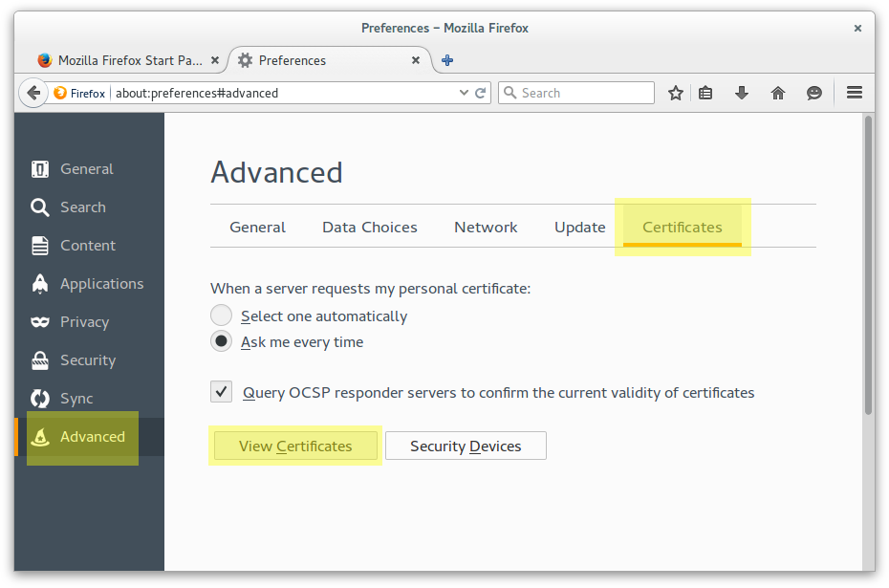Open the Hello chat smiley icon
The image size is (889, 588).
814,93
